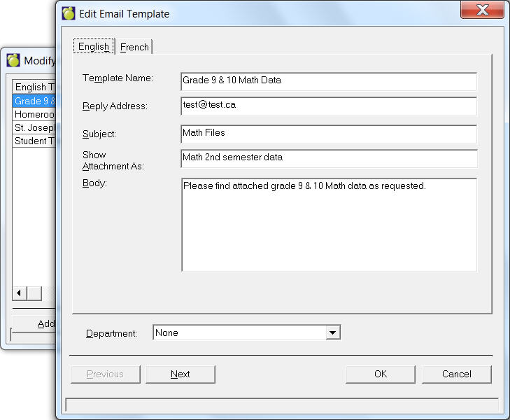Click the English column header in the list

pos(34,87)
